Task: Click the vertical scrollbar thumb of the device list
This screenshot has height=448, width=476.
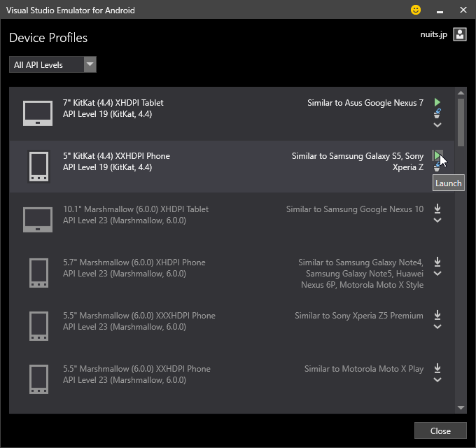Action: (461, 122)
